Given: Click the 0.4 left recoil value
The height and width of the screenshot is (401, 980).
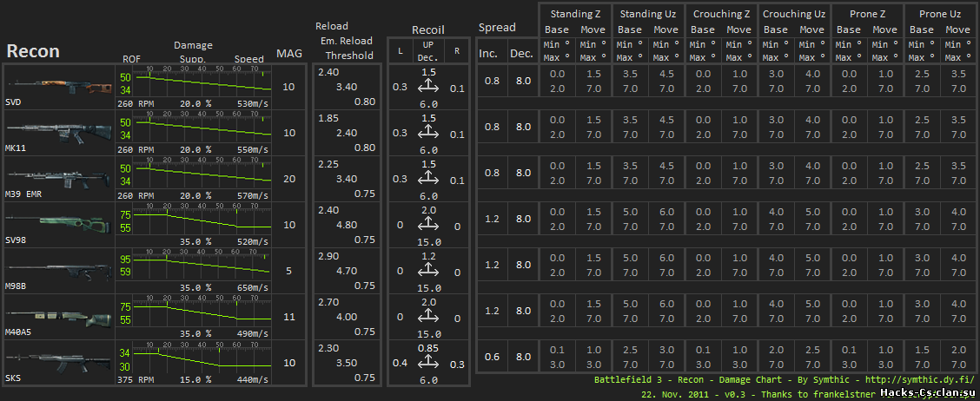Looking at the screenshot, I should 400,363.
